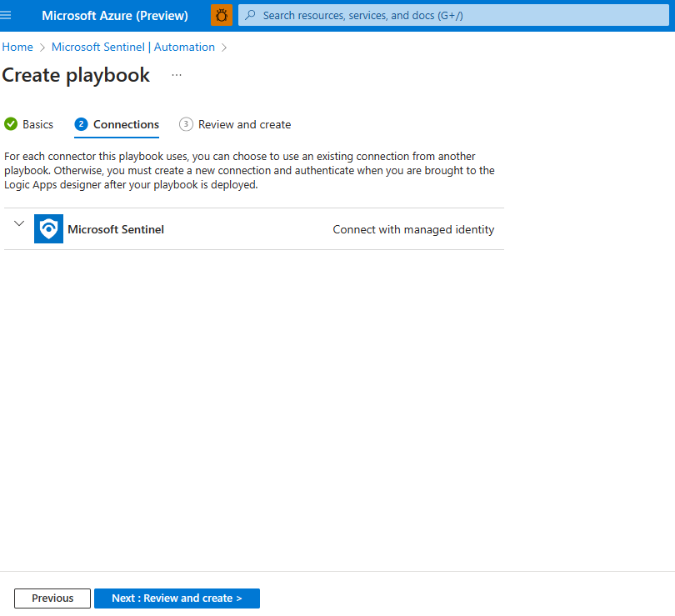Choose Connect with managed identity

(x=413, y=228)
